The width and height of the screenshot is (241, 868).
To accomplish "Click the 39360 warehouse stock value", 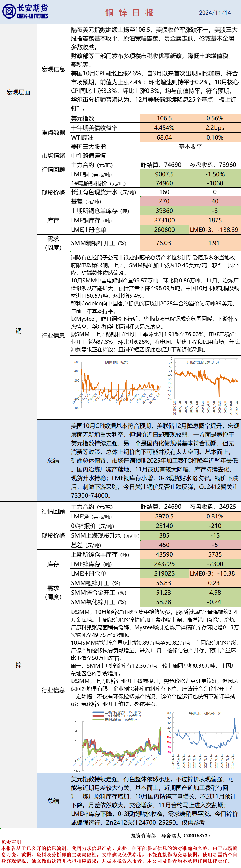I will click(x=164, y=211).
